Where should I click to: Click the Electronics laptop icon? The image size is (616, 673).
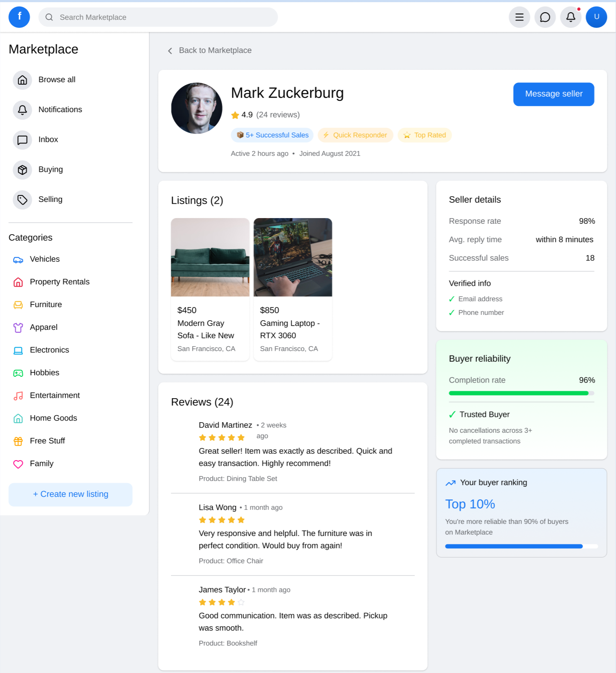tap(18, 350)
